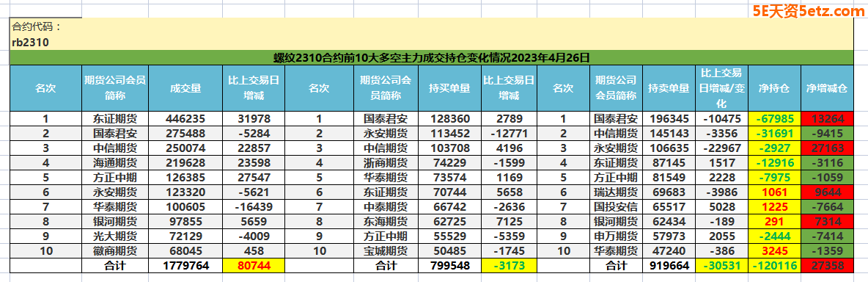Click the cell with -16439
This screenshot has width=868, height=282.
pyautogui.click(x=254, y=206)
